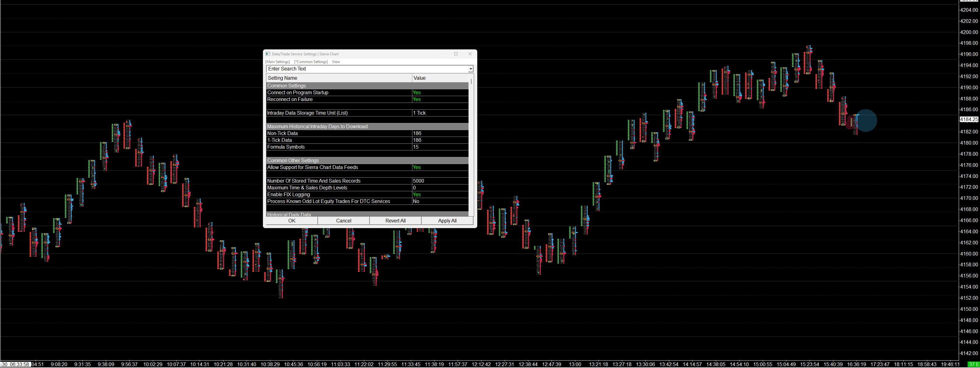Image resolution: width=980 pixels, height=368 pixels.
Task: Click the Sierra Chart dialog title icon
Action: tap(268, 54)
